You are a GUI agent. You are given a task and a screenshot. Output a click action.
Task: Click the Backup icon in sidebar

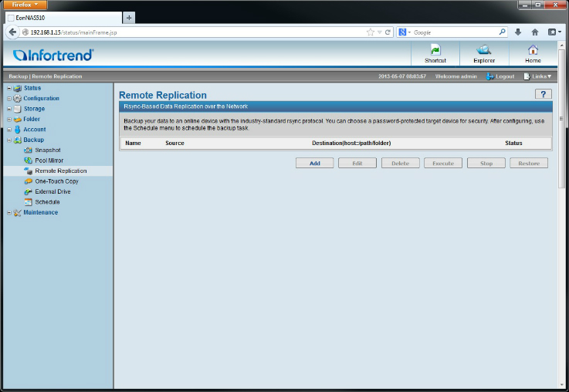[18, 140]
